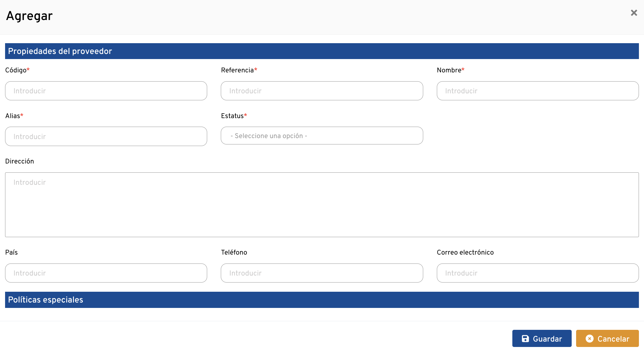The width and height of the screenshot is (644, 353).
Task: Click the Alias input field
Action: 106,137
